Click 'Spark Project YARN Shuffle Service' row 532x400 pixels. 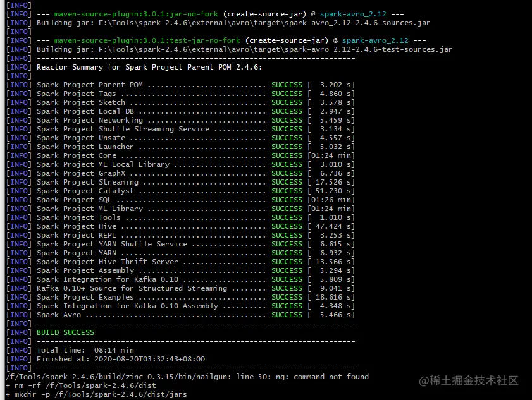180,244
